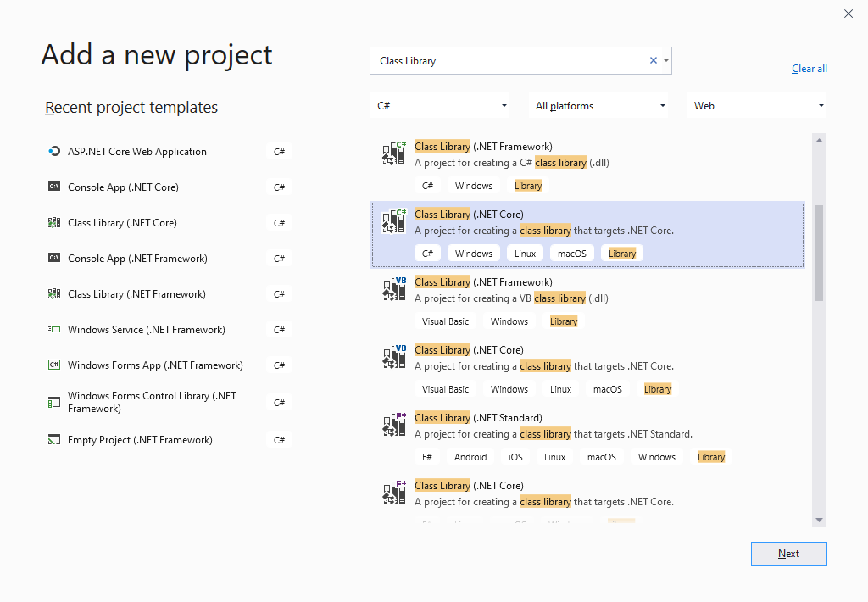Image resolution: width=868 pixels, height=602 pixels.
Task: Click the recent Class Library (.NET Framework) icon
Action: coord(53,293)
